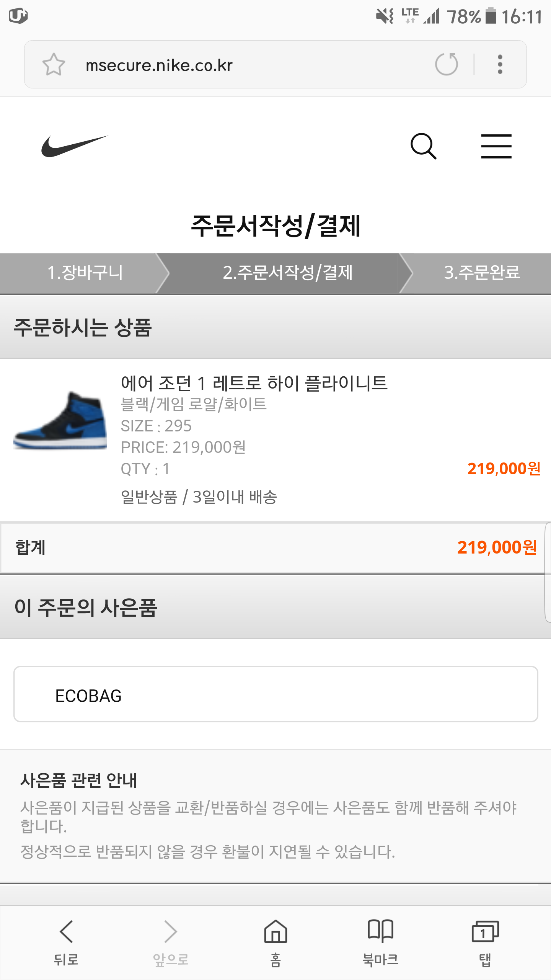This screenshot has height=980, width=551.
Task: Tap the Air Jordan 1 shoe thumbnail
Action: point(60,420)
